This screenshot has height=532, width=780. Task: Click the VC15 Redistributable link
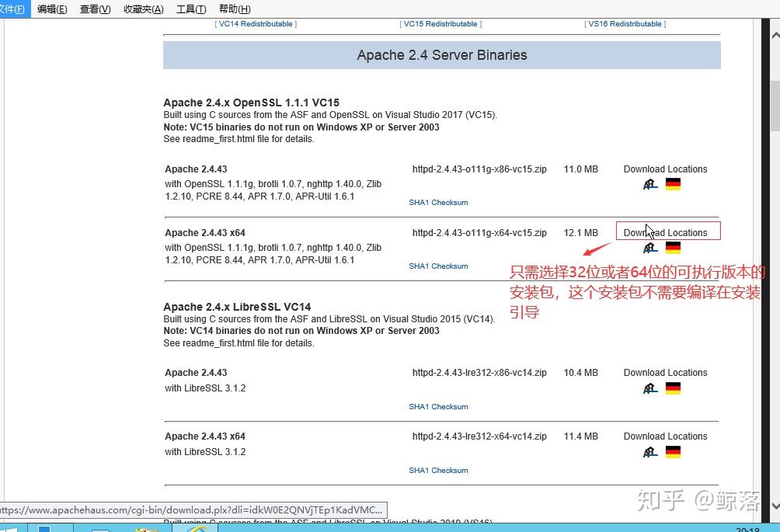point(440,23)
